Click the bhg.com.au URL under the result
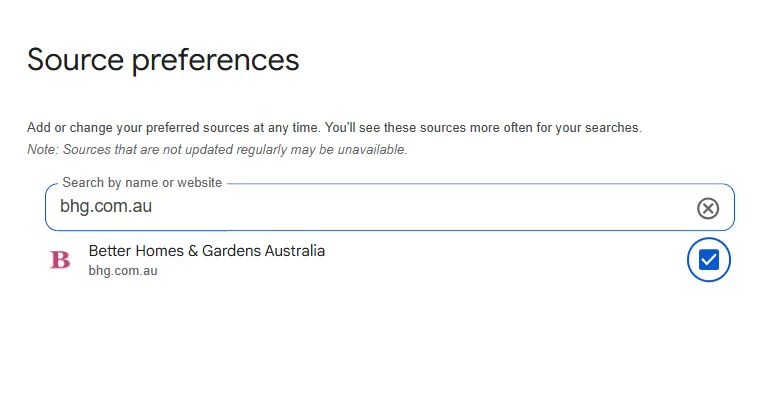 pyautogui.click(x=123, y=270)
